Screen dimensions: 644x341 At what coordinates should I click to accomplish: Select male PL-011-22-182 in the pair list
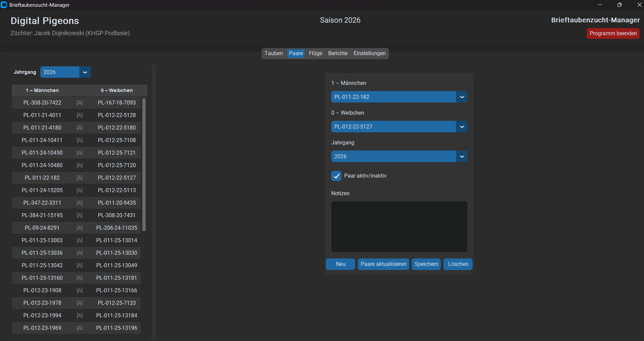tap(42, 178)
